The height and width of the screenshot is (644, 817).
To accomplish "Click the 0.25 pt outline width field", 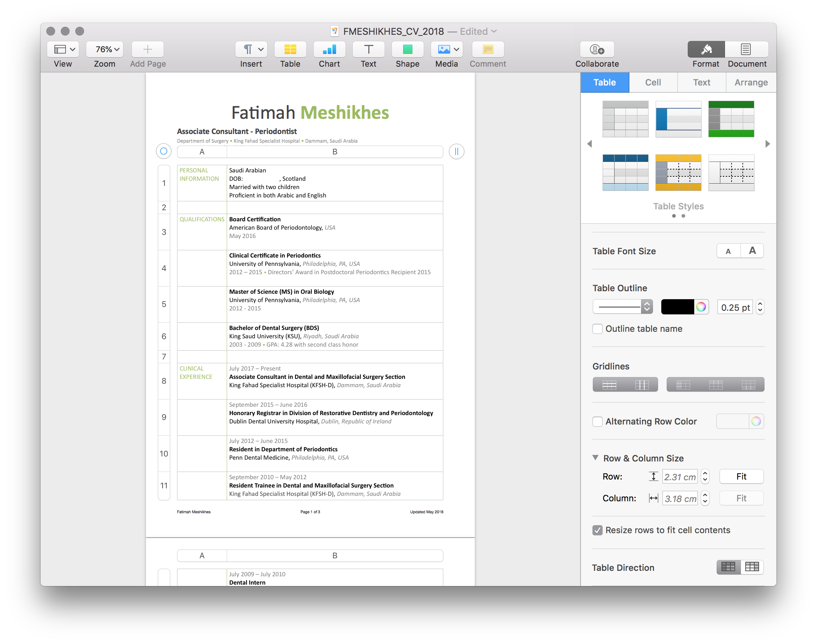I will pos(735,307).
